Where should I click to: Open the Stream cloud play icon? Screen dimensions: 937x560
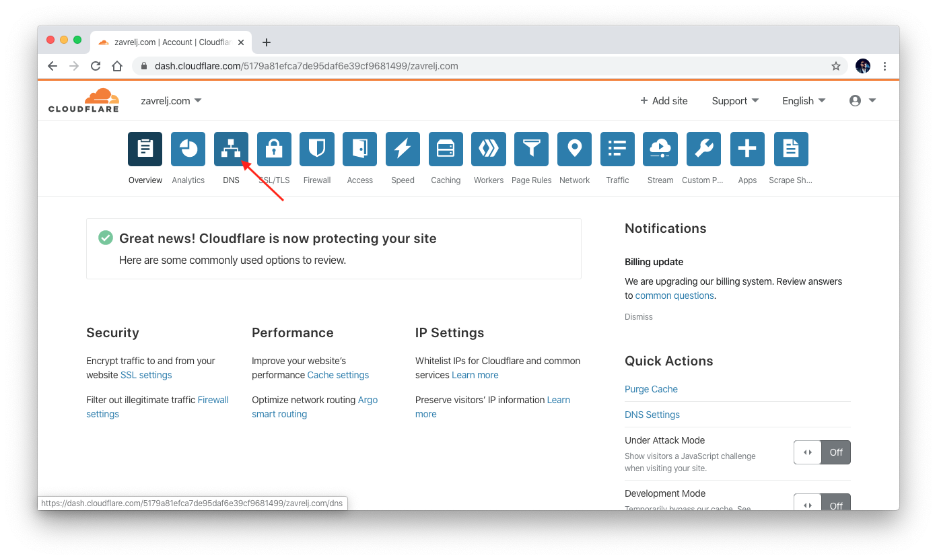[660, 149]
